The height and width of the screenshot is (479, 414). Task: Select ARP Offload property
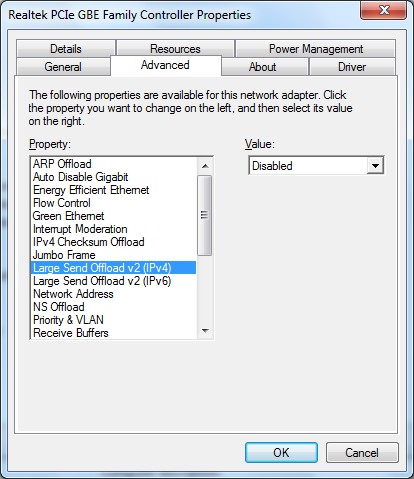(x=62, y=164)
